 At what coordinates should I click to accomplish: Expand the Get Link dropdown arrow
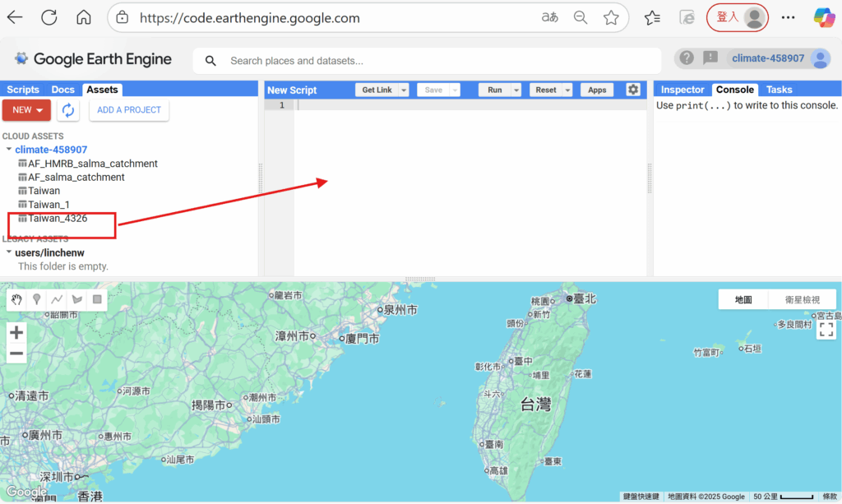[404, 90]
